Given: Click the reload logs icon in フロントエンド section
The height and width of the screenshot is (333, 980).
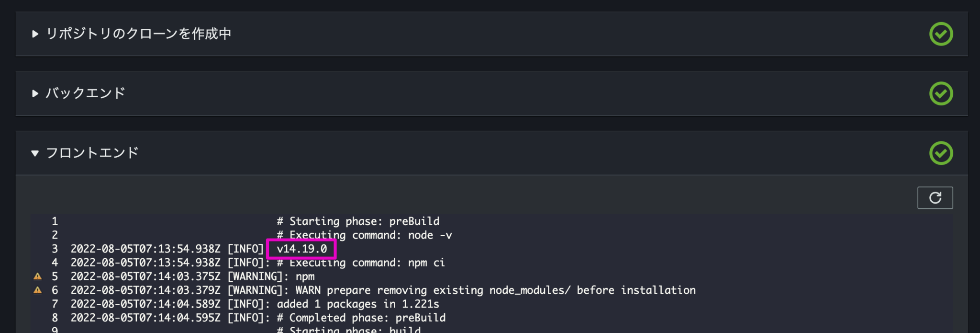Looking at the screenshot, I should pos(935,197).
